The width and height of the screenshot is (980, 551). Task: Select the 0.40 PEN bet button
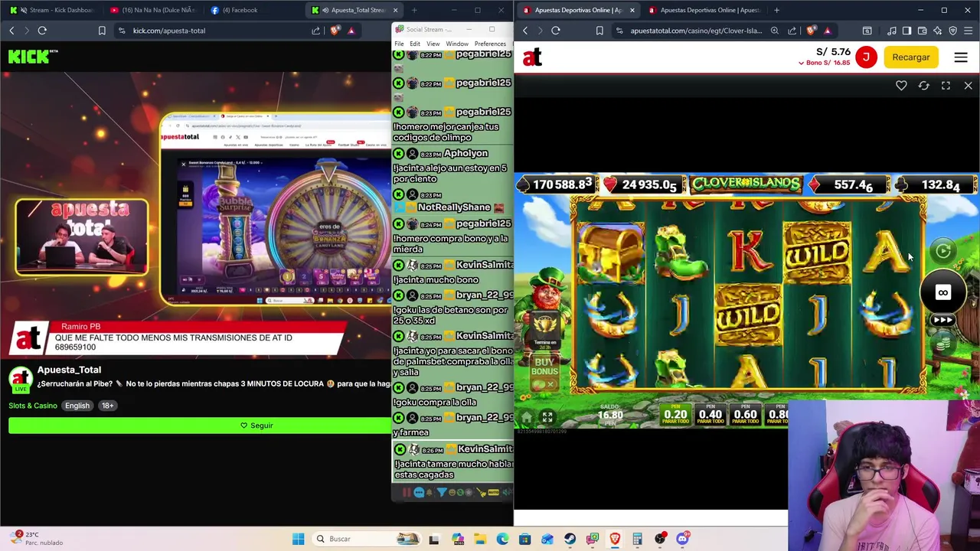point(710,414)
